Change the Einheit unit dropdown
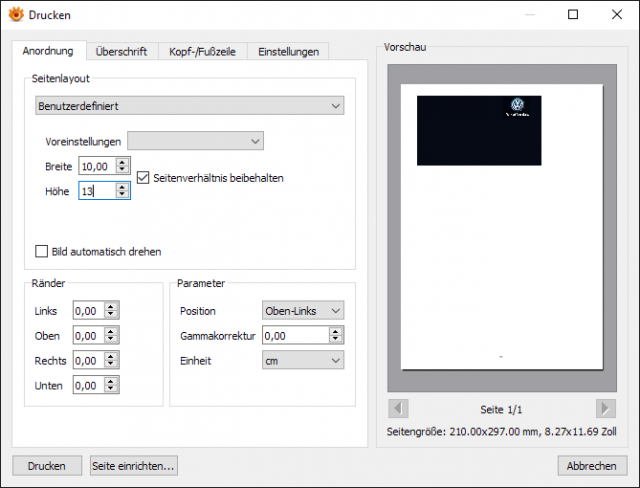Viewport: 640px width, 488px height. pos(303,360)
